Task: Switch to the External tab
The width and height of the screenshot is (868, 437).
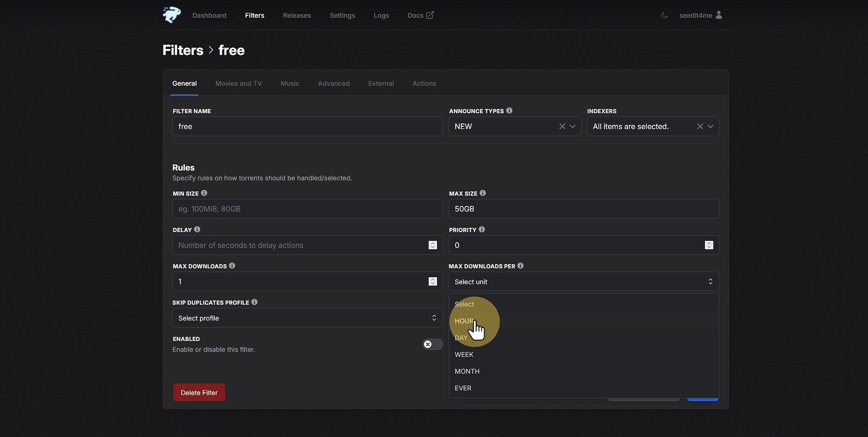Action: (x=381, y=83)
